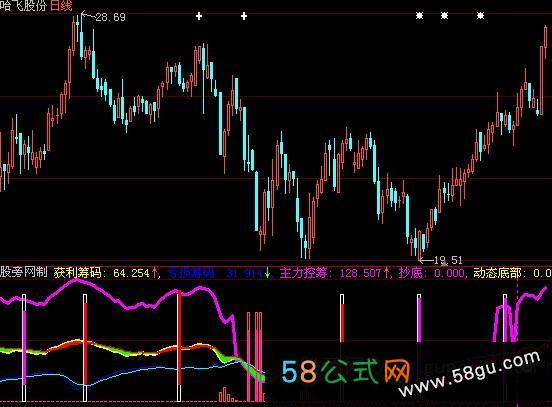552x407 pixels.
Task: Select the 获利筹码 indicator label
Action: click(x=77, y=273)
